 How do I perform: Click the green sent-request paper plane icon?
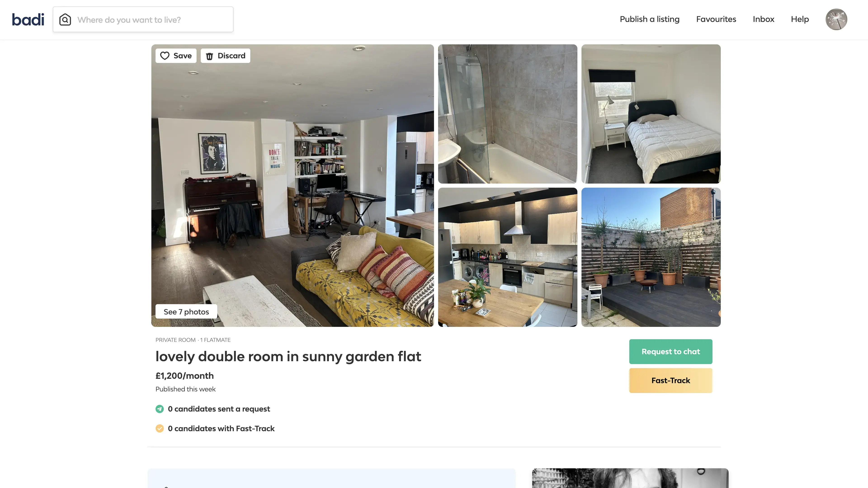(160, 409)
